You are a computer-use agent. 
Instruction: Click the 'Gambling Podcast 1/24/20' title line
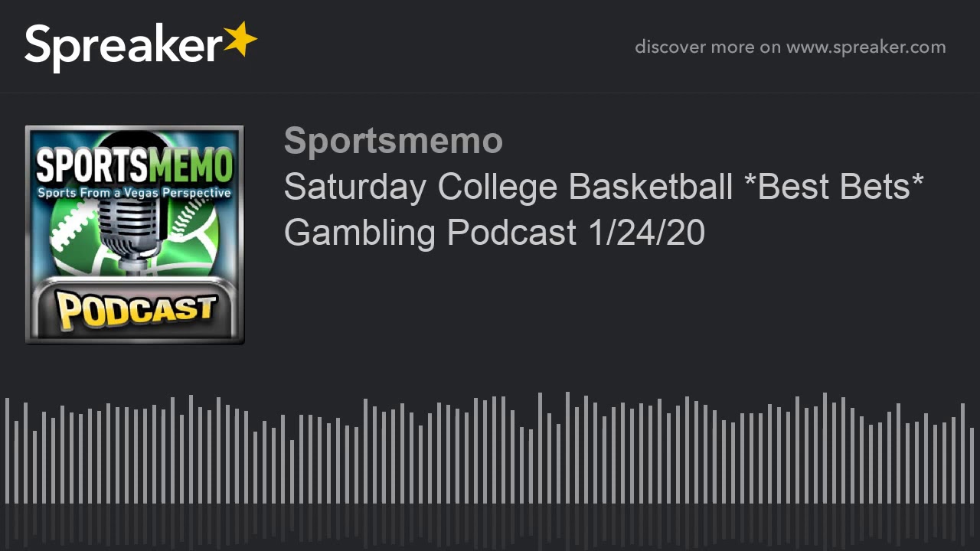[495, 233]
